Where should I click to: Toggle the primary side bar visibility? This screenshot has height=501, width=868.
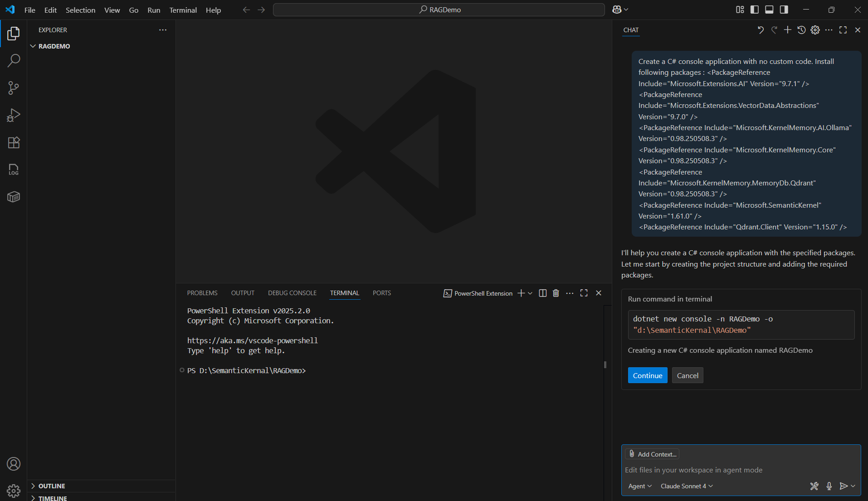click(755, 10)
